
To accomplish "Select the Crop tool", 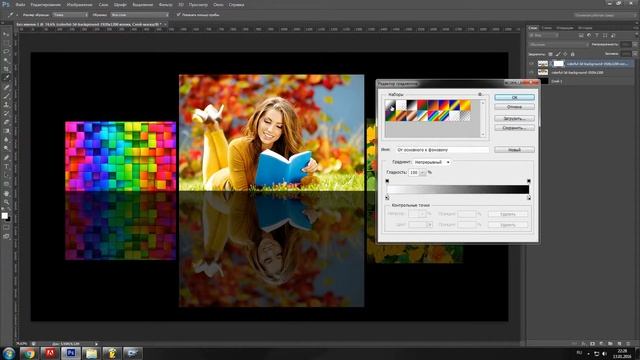I will (x=6, y=69).
